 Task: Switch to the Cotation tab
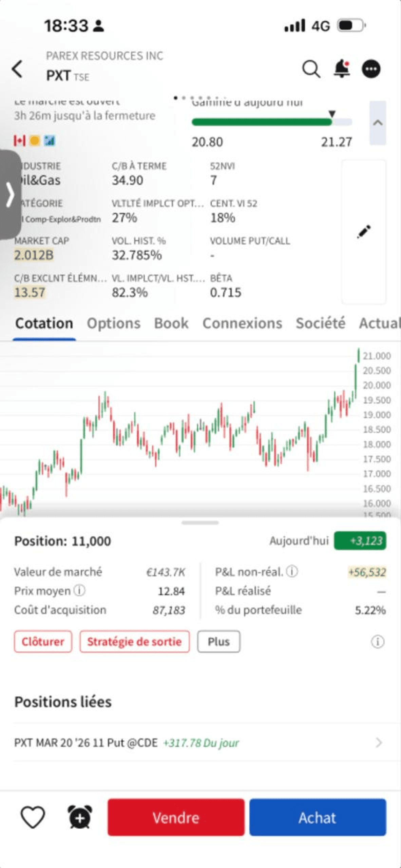44,323
